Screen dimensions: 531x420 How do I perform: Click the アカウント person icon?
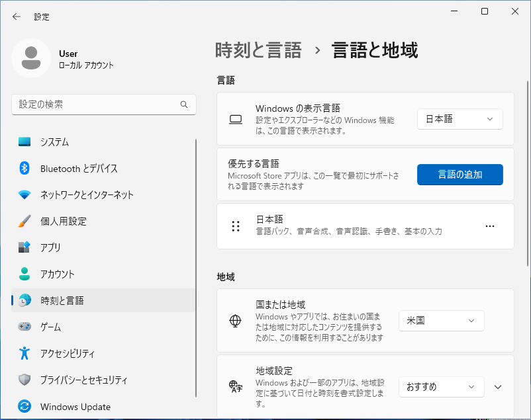click(x=24, y=274)
